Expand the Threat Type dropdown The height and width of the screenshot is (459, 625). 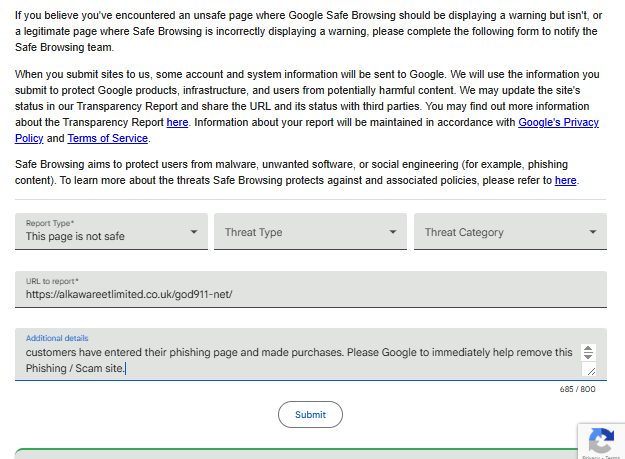[310, 232]
